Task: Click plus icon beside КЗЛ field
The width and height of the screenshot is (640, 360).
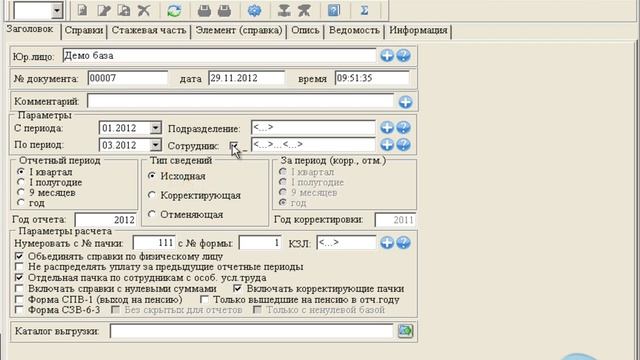Action: click(387, 243)
